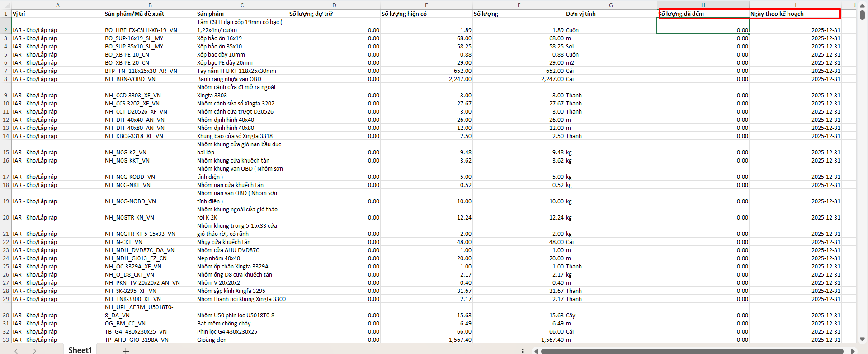This screenshot has width=868, height=354.
Task: Select product code BTP_TN_118x25x30_AR_VN
Action: click(x=150, y=71)
